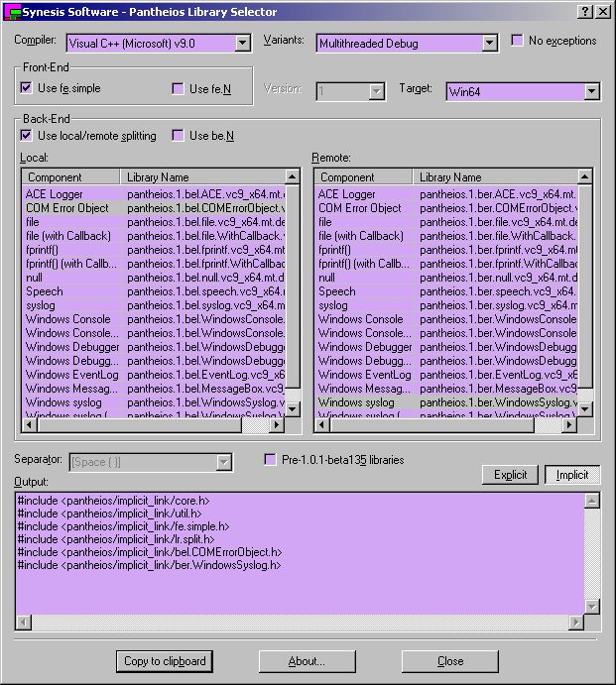
Task: Click Local list vertical scrollbar thumb
Action: [x=292, y=286]
